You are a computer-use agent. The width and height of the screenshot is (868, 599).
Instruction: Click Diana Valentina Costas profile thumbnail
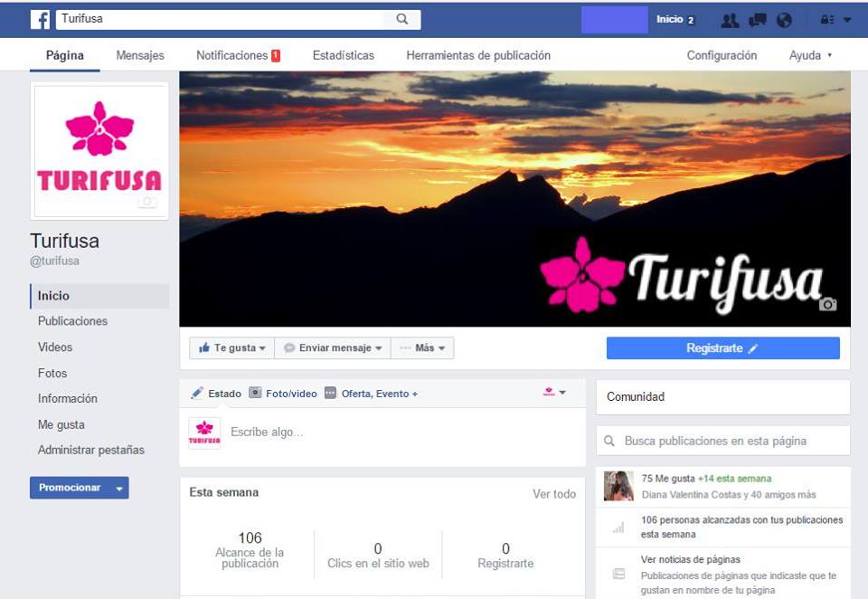pyautogui.click(x=618, y=486)
